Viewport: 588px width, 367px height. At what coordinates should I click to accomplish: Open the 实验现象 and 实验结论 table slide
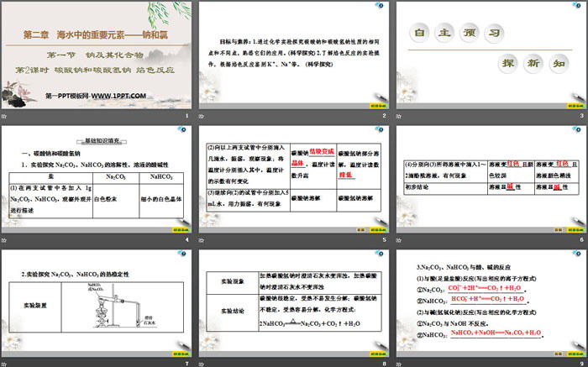pyautogui.click(x=293, y=302)
